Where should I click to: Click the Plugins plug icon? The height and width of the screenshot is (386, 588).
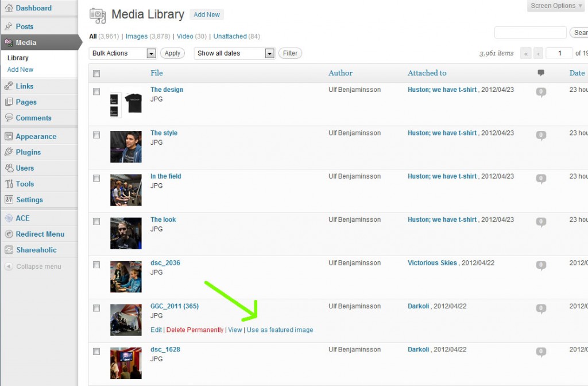pyautogui.click(x=9, y=152)
